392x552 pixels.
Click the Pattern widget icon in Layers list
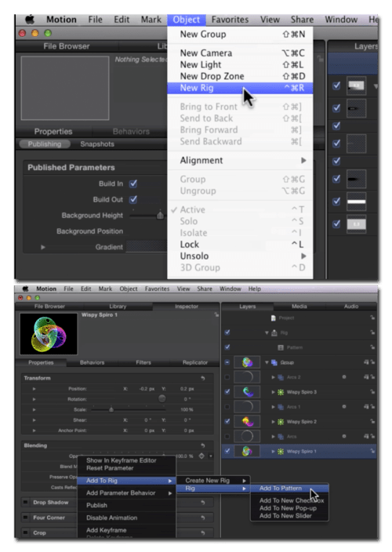click(x=281, y=347)
